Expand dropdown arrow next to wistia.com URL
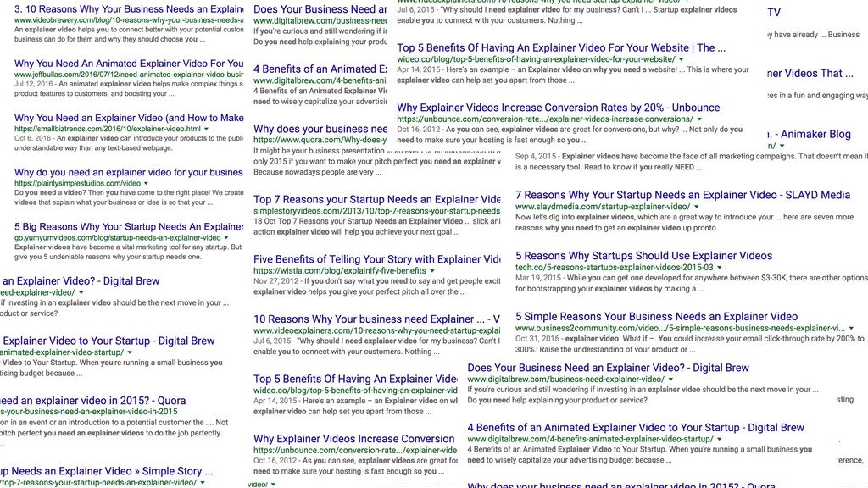 [432, 271]
